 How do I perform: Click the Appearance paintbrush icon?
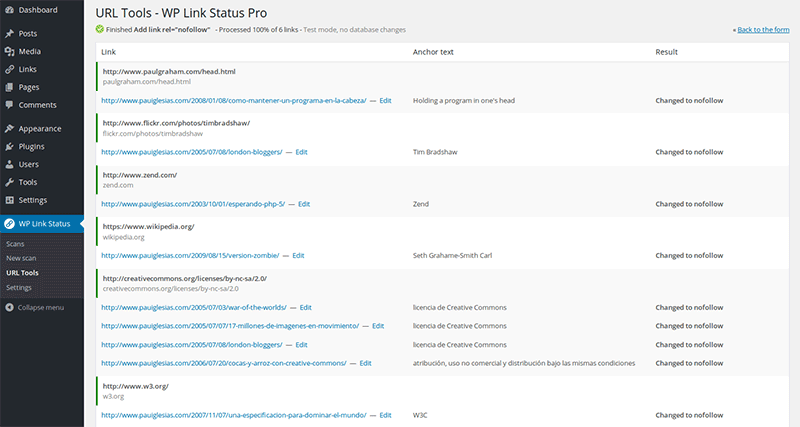coord(9,129)
